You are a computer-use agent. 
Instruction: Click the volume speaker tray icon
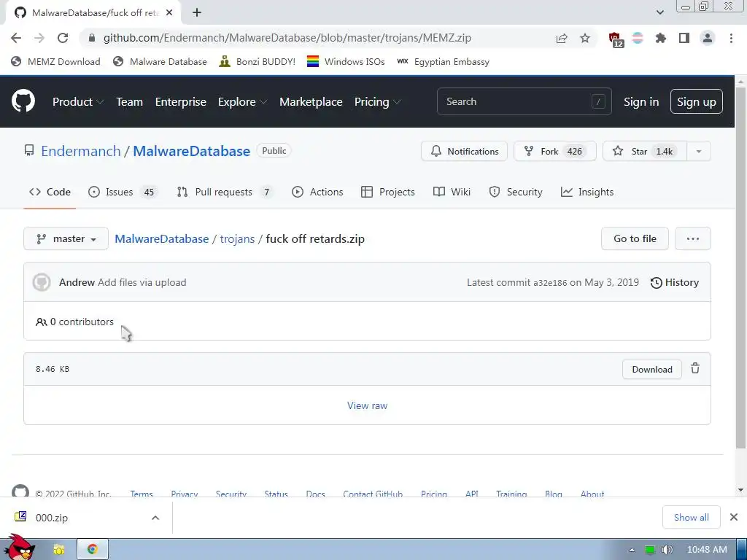click(x=667, y=550)
